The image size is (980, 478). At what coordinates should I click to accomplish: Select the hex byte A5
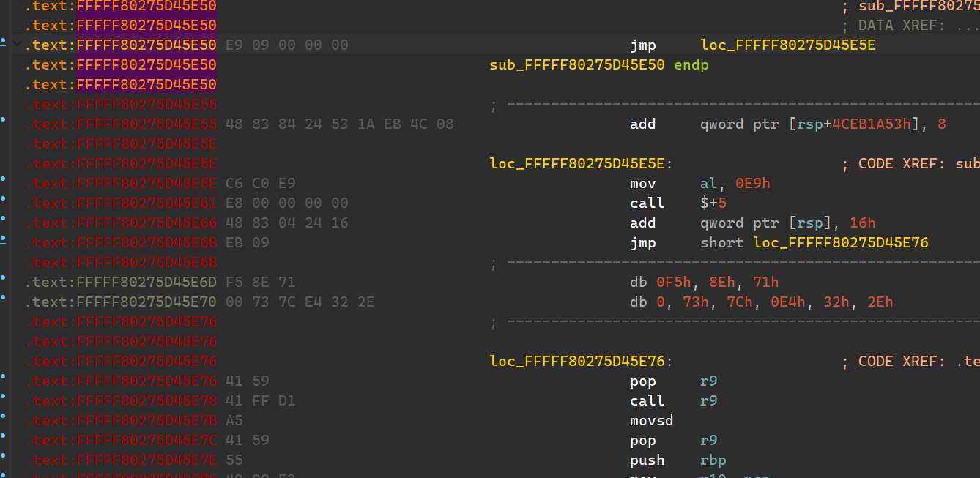click(x=234, y=421)
